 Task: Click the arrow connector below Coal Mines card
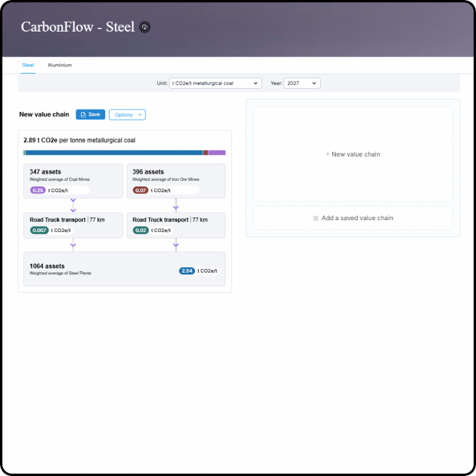(73, 205)
